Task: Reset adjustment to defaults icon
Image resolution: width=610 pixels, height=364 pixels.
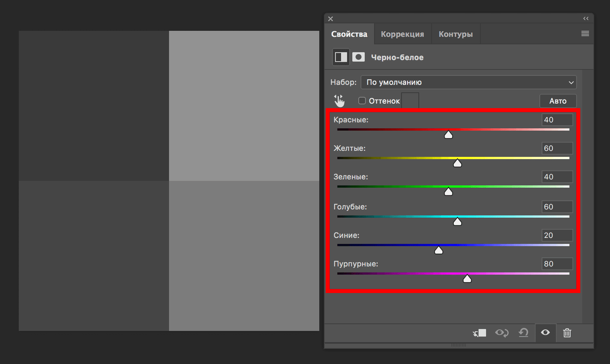Action: [523, 333]
